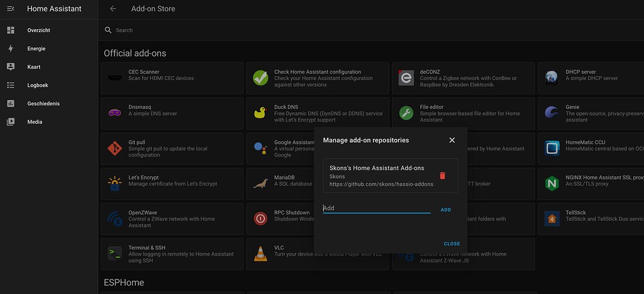Click the OpenZWave add-on title
The image size is (644, 294).
pyautogui.click(x=143, y=213)
